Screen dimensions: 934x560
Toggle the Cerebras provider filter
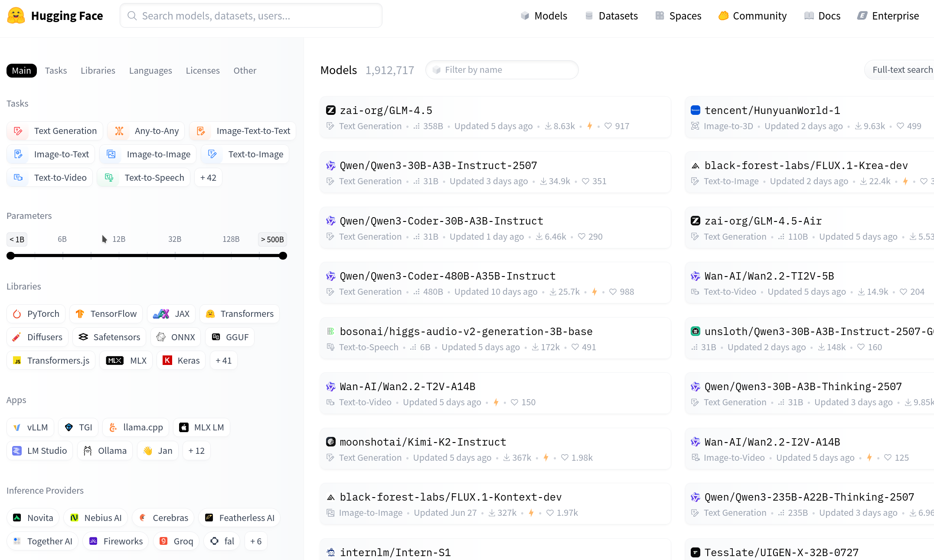coord(163,518)
